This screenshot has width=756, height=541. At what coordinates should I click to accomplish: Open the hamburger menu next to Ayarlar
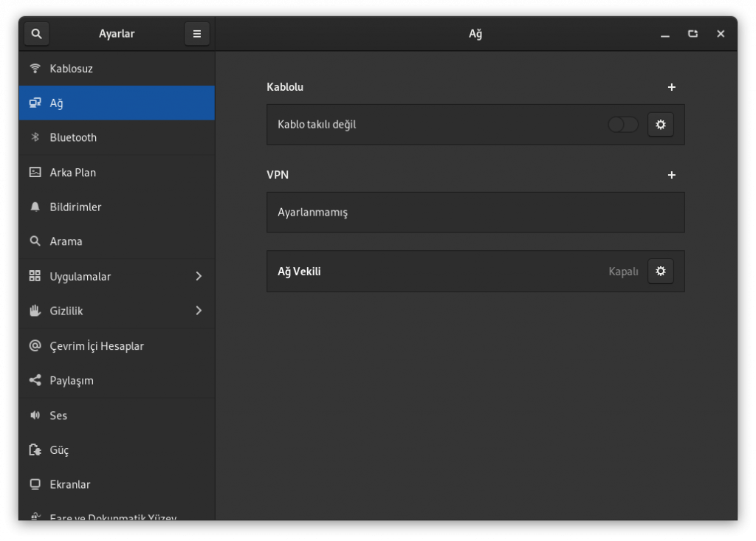tap(197, 34)
